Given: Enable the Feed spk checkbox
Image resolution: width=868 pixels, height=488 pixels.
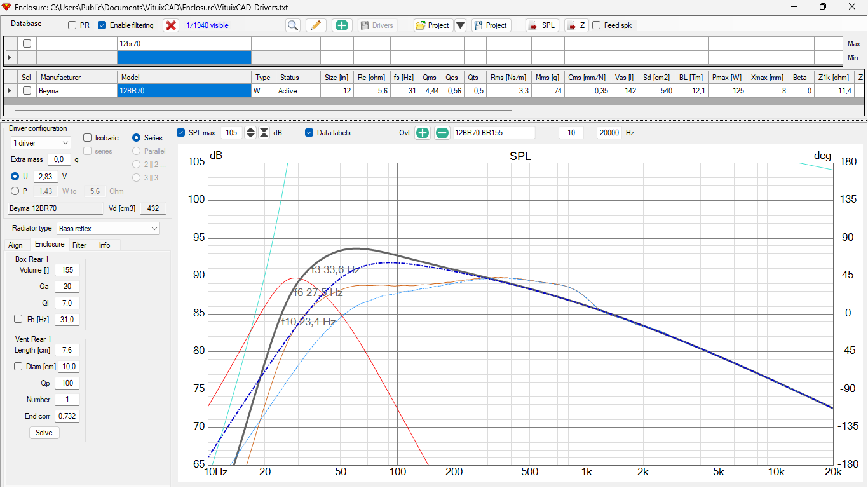Looking at the screenshot, I should tap(597, 25).
